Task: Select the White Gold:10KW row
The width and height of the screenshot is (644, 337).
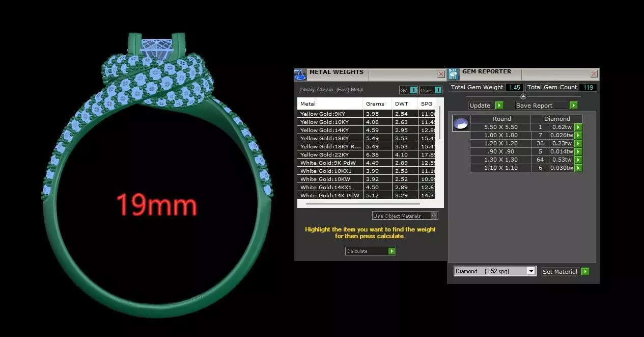Action: pos(367,179)
